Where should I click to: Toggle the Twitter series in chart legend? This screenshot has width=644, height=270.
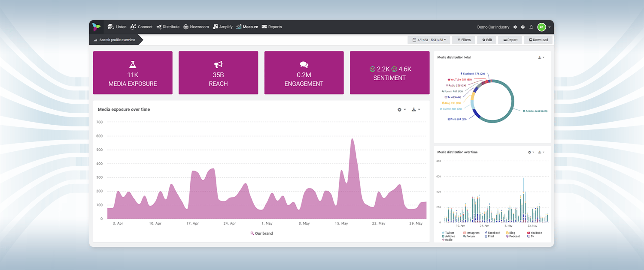[x=448, y=233]
